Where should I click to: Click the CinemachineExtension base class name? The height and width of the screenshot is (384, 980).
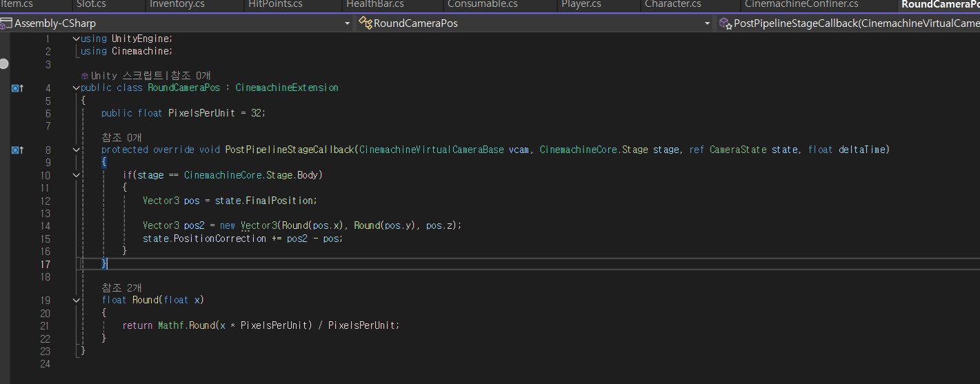click(x=287, y=88)
